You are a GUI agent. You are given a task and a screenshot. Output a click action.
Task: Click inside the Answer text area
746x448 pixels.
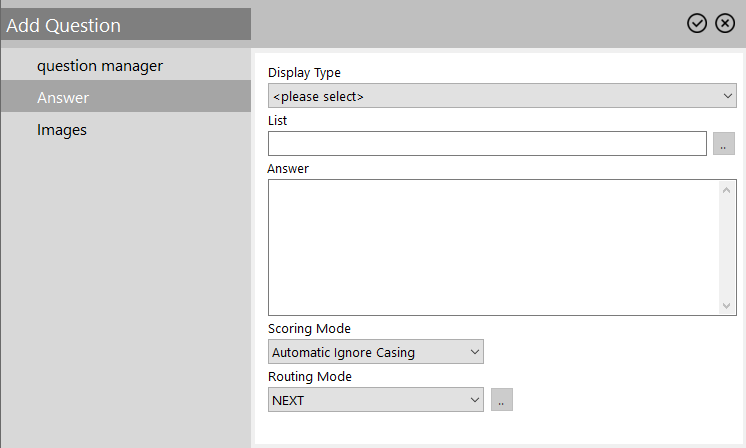(x=493, y=247)
